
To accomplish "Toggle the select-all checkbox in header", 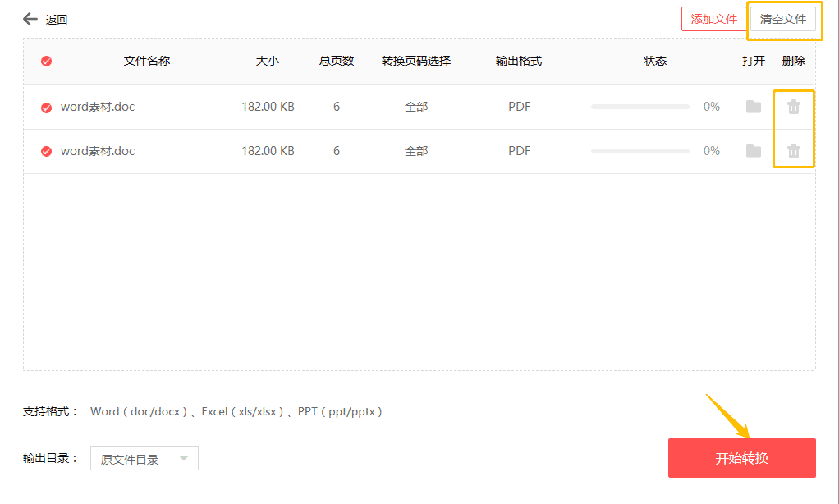I will (47, 61).
